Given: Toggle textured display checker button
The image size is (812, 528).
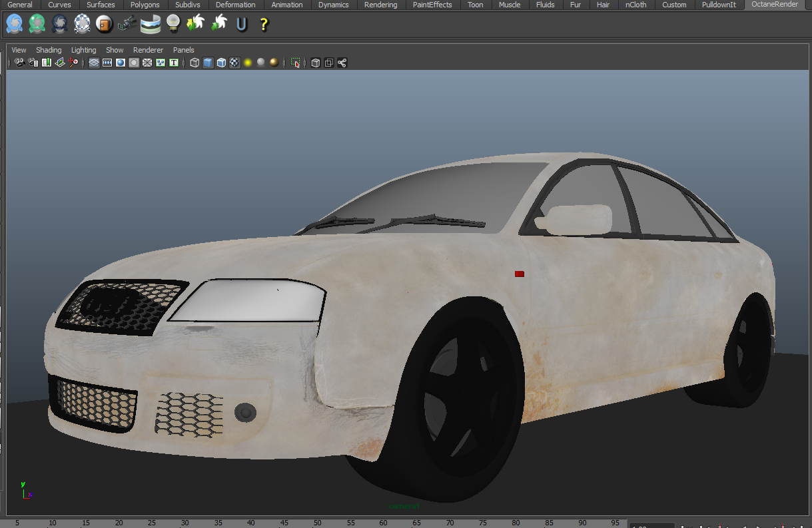Looking at the screenshot, I should tap(234, 63).
